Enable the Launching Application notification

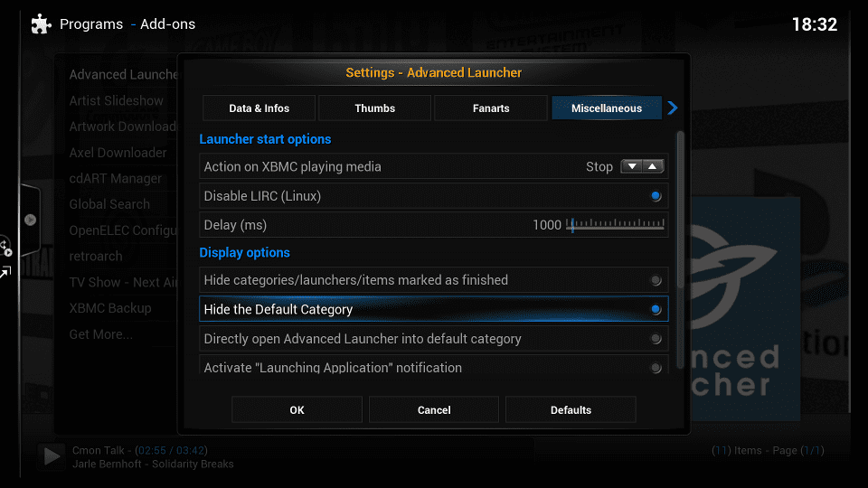[x=656, y=368]
